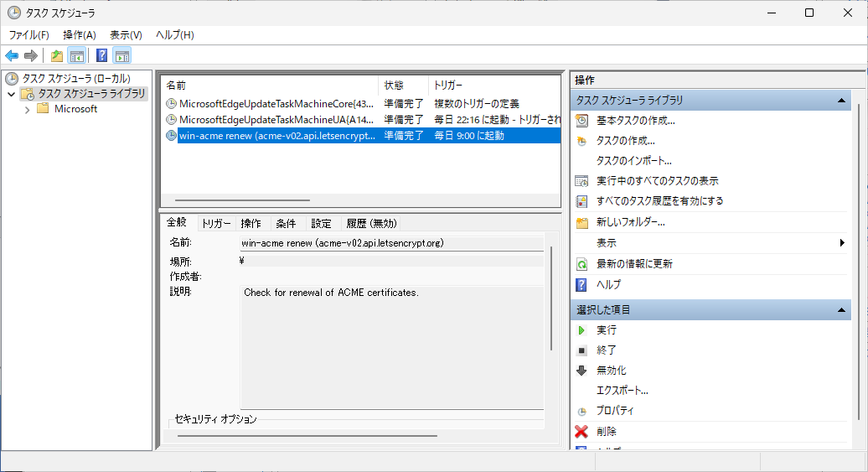Select the Microsoft folder in tree
The height and width of the screenshot is (472, 868).
tap(76, 109)
